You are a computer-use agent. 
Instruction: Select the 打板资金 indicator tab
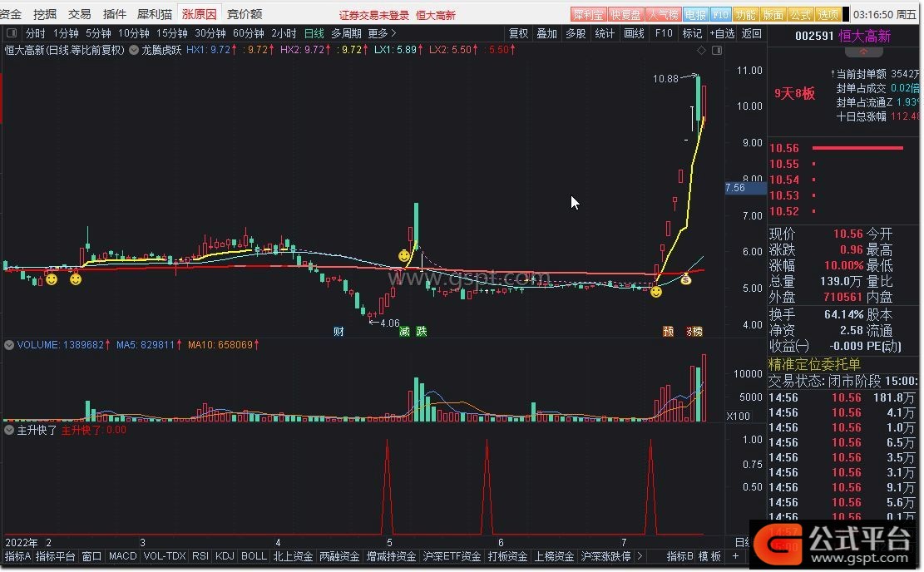(x=507, y=556)
